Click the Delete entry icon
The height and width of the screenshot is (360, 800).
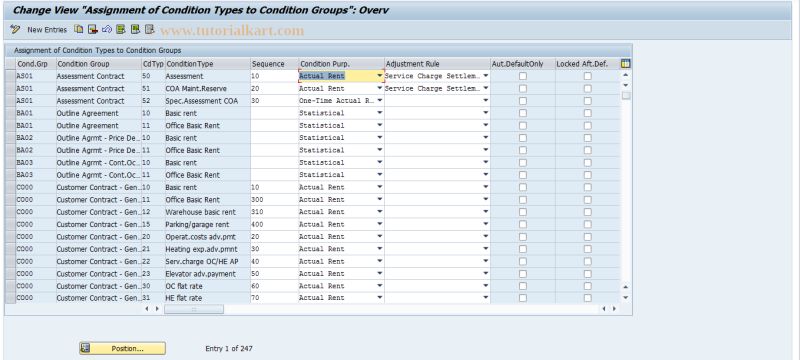tap(92, 30)
